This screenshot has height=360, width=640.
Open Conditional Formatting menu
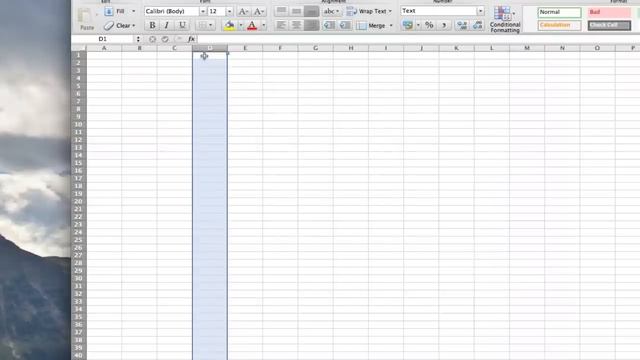[x=505, y=20]
